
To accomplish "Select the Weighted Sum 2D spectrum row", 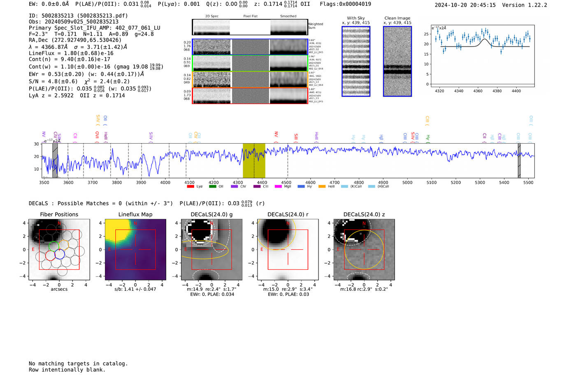I will click(250, 27).
